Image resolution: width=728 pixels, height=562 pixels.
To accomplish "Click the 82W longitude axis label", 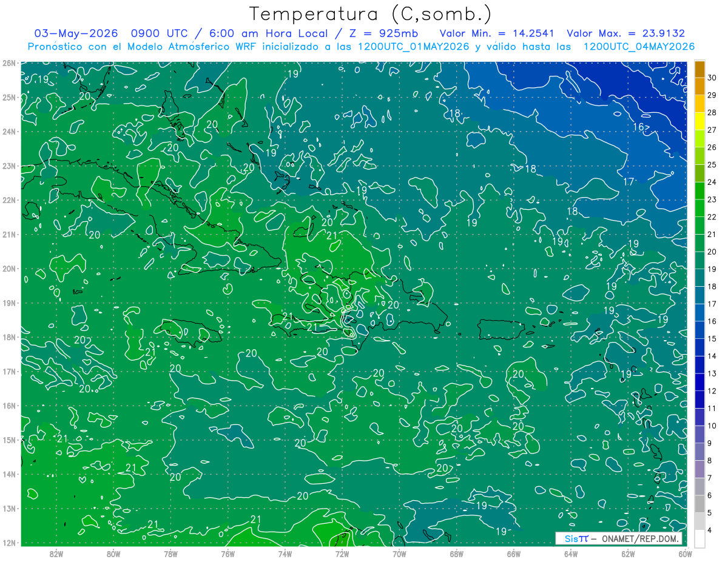I will pyautogui.click(x=56, y=554).
